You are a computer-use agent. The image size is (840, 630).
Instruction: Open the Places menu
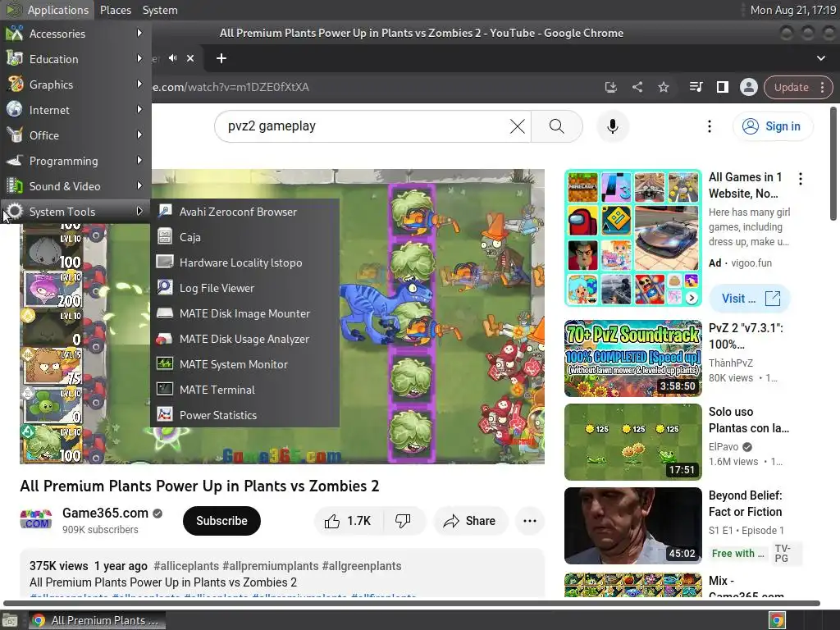[115, 10]
